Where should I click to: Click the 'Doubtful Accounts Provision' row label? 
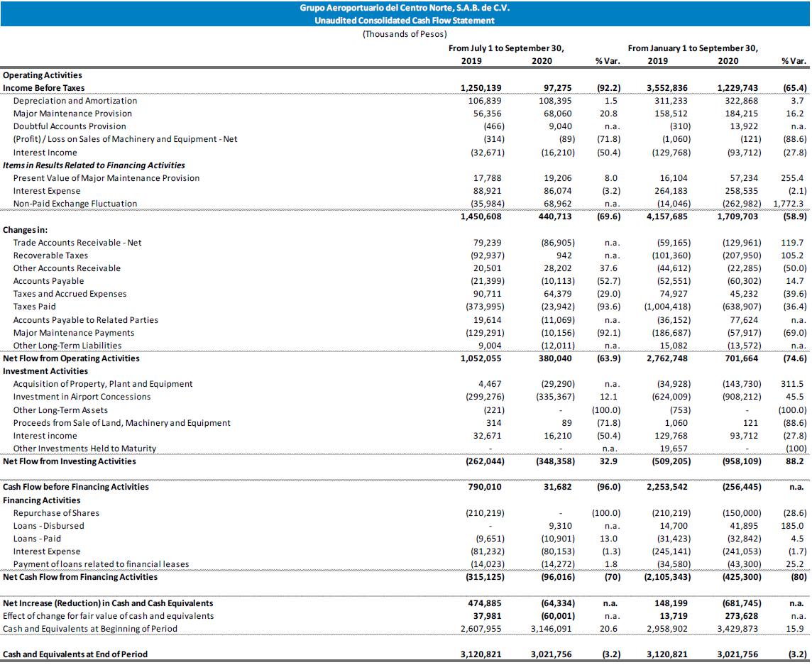point(70,126)
